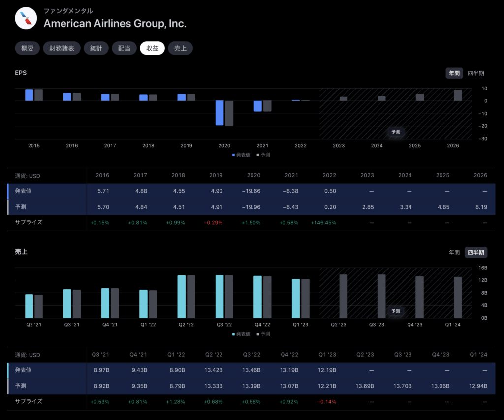Click the 発表値 row in revenue table
504x420 pixels.
click(252, 370)
